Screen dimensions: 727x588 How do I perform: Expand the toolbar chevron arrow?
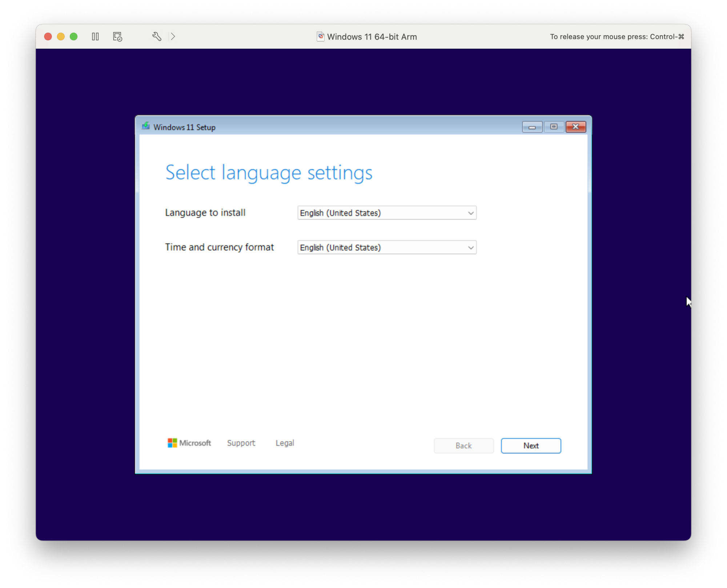tap(173, 36)
